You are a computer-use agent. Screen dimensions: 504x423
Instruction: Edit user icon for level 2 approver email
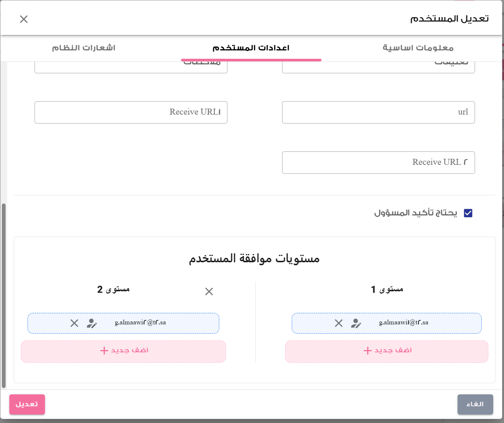(92, 323)
